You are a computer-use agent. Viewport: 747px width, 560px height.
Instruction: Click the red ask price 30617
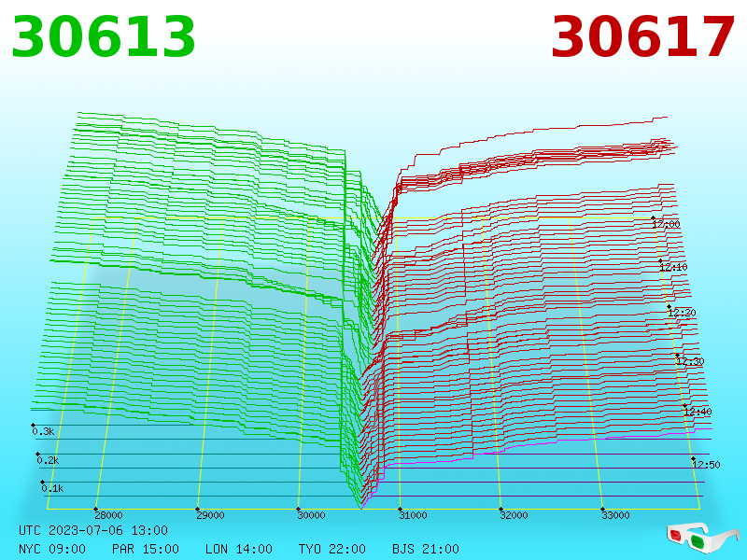[642, 37]
